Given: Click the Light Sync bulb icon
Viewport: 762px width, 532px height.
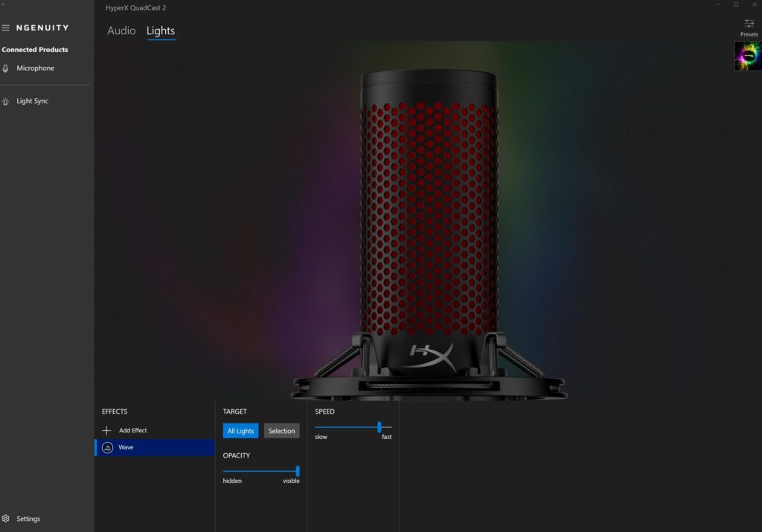Looking at the screenshot, I should click(6, 101).
